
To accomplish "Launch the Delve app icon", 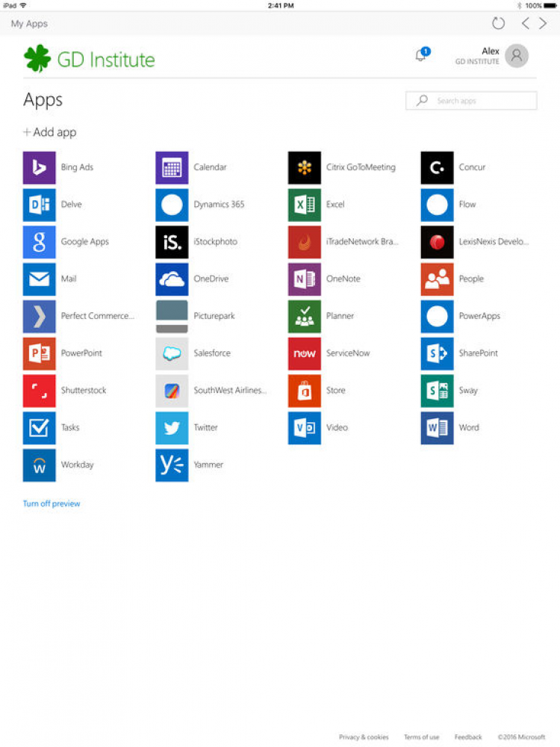I will point(39,205).
